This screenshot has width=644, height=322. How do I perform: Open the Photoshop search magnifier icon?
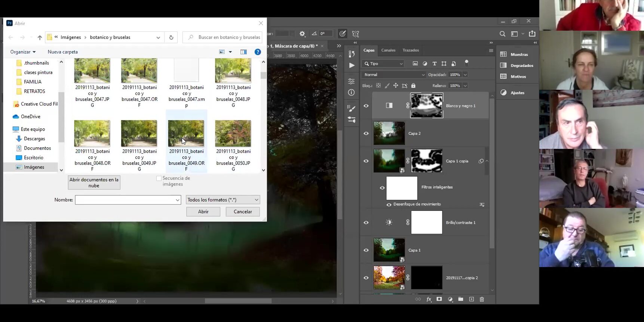[503, 34]
